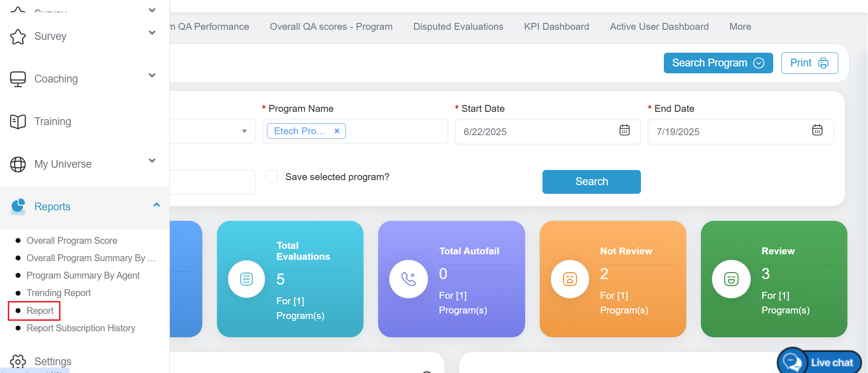Click the Coaching monitor icon
The width and height of the screenshot is (868, 373).
tap(18, 79)
